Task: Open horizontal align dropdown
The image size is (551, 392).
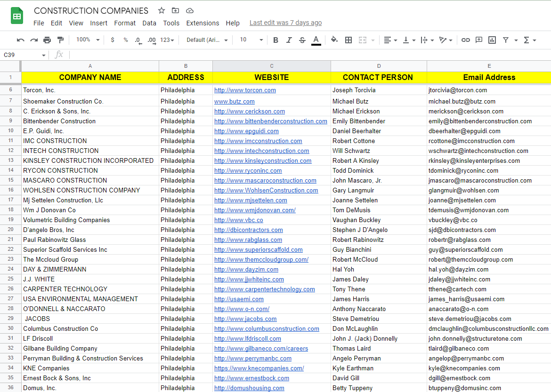Action: [390, 40]
